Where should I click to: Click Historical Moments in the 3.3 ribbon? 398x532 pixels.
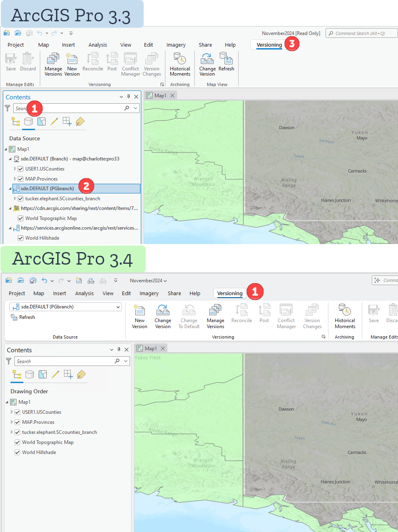pos(180,64)
